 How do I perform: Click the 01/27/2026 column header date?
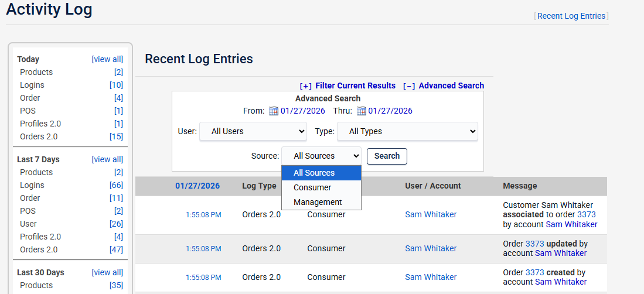point(197,186)
